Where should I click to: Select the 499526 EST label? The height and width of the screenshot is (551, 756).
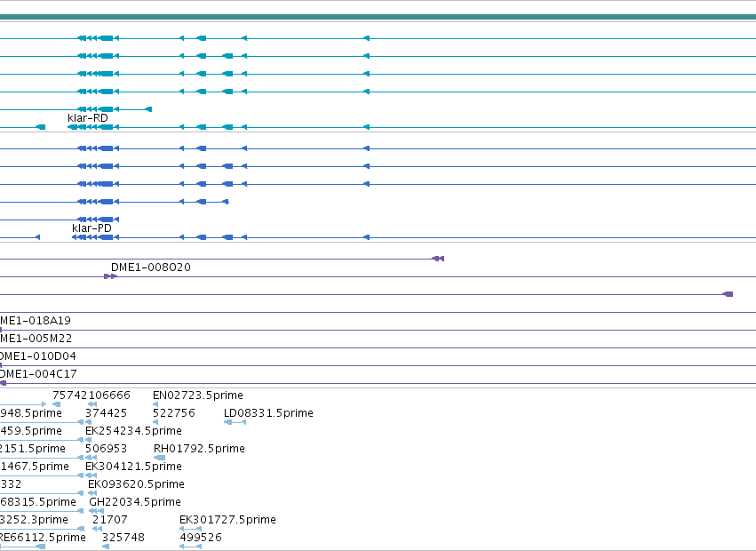(201, 538)
